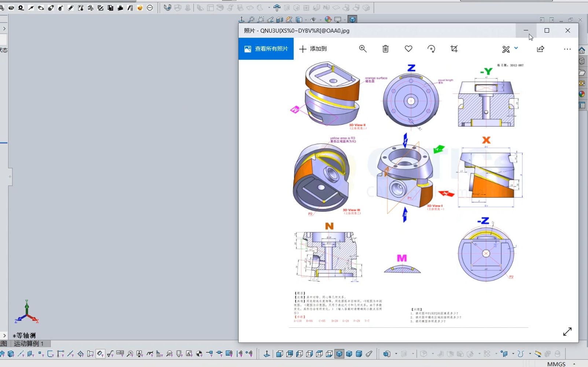Select the Zoom to Fit icon in SolidWorks

click(x=252, y=19)
